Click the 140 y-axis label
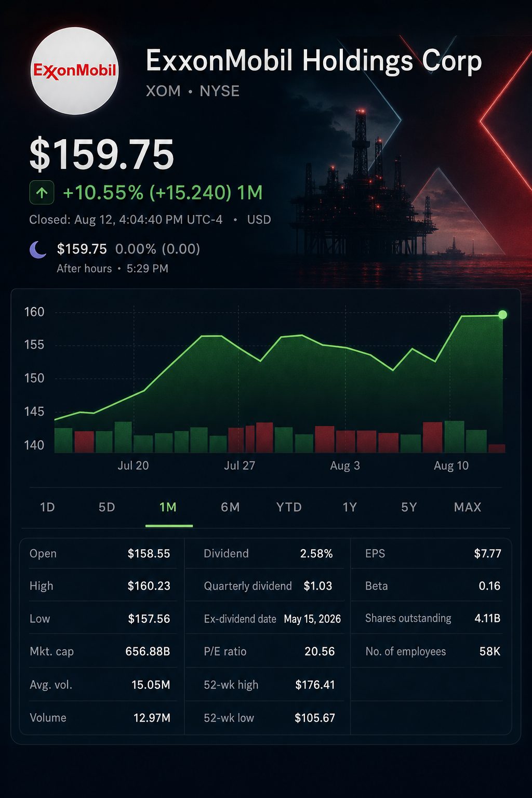This screenshot has width=532, height=798. 34,445
